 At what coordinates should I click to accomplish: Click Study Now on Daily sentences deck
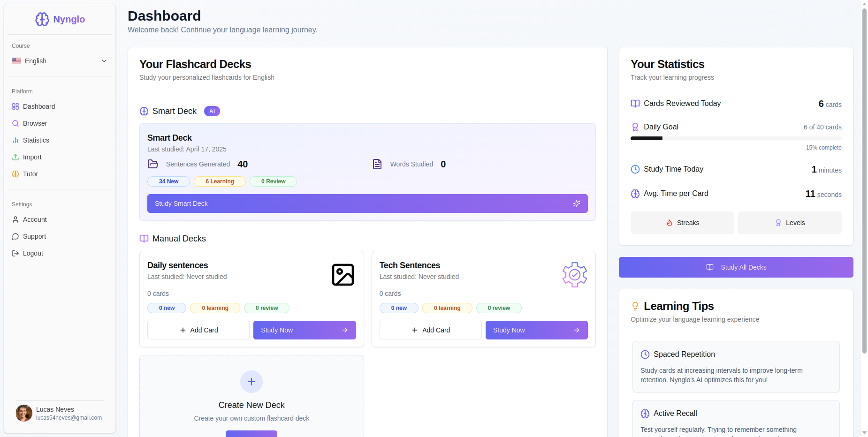pos(305,330)
